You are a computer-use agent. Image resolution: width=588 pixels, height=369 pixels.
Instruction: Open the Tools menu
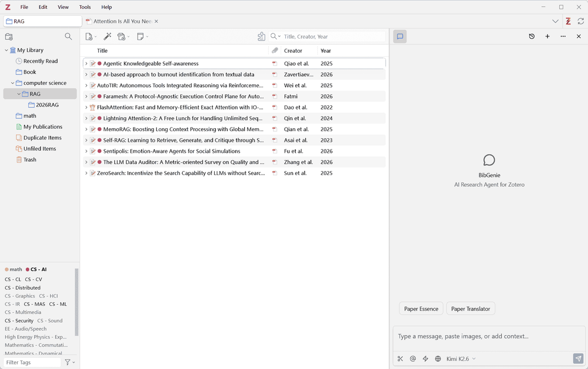coord(85,7)
